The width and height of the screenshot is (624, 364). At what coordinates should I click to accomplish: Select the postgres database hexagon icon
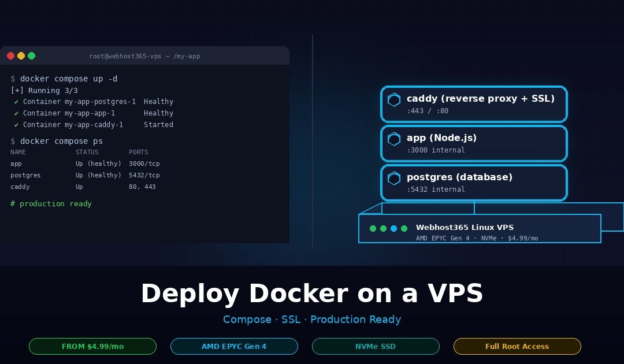point(394,179)
